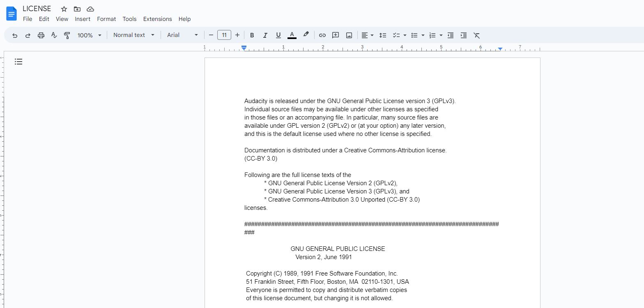This screenshot has width=644, height=308.
Task: Star the LICENSE document
Action: tap(64, 9)
